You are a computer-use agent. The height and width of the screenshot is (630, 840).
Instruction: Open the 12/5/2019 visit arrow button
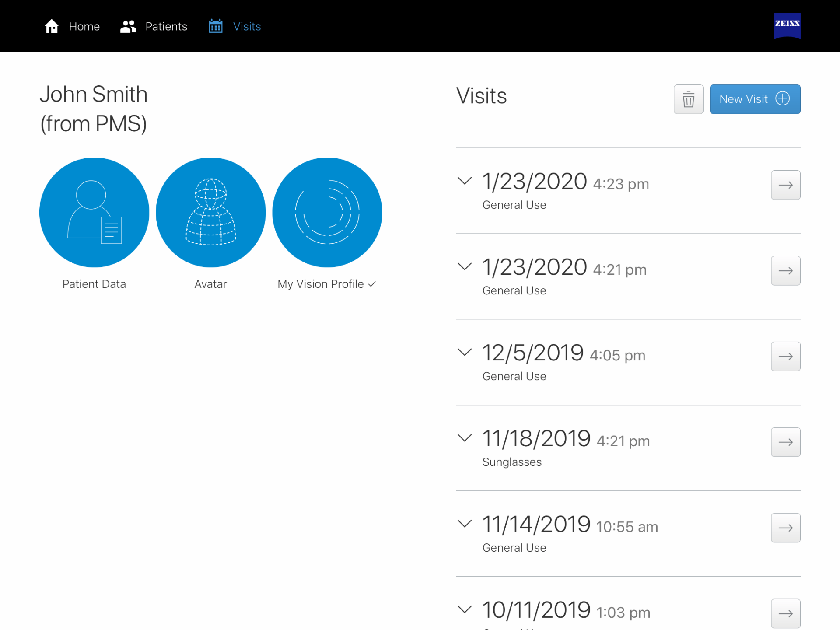pos(785,357)
